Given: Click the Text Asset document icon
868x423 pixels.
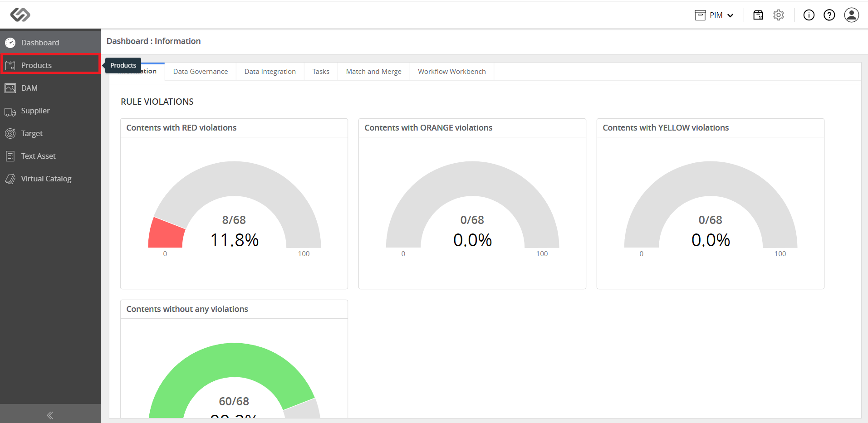Looking at the screenshot, I should coord(10,156).
